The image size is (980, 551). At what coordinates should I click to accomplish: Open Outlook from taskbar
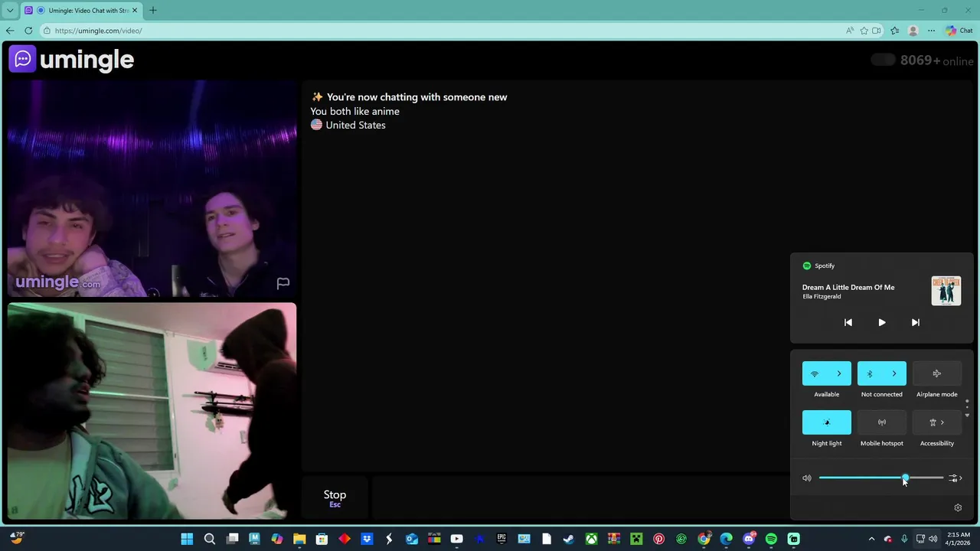pyautogui.click(x=411, y=539)
